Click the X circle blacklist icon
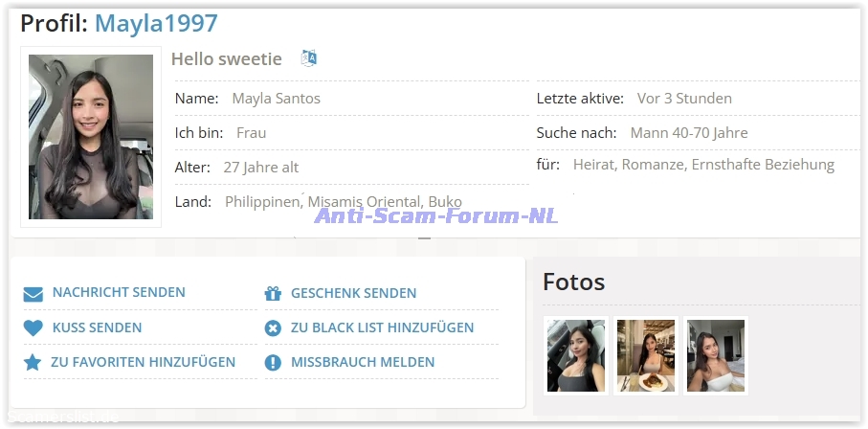This screenshot has width=868, height=429. point(273,328)
